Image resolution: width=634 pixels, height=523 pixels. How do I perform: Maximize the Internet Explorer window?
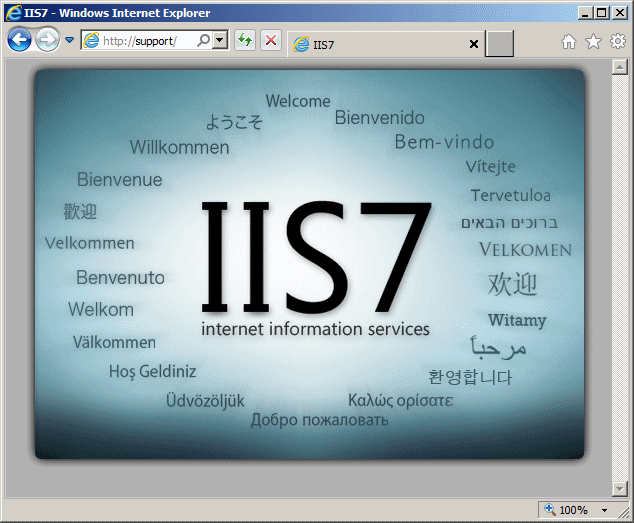602,13
